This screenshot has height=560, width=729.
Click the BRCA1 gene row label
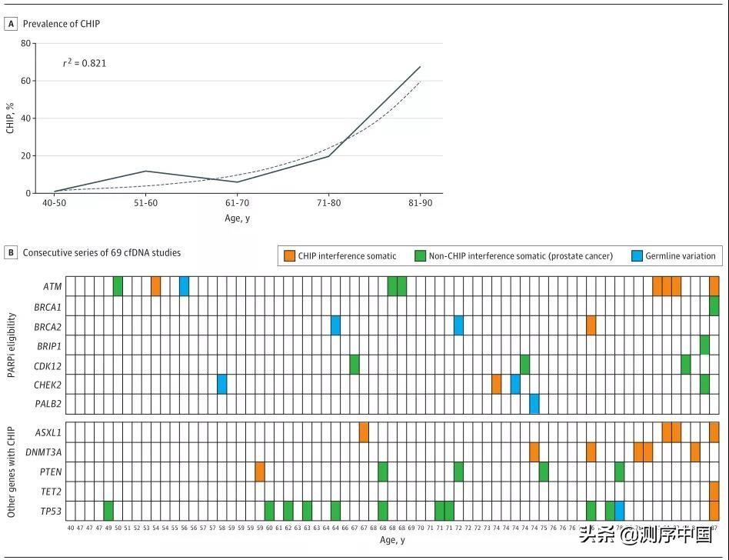[48, 308]
